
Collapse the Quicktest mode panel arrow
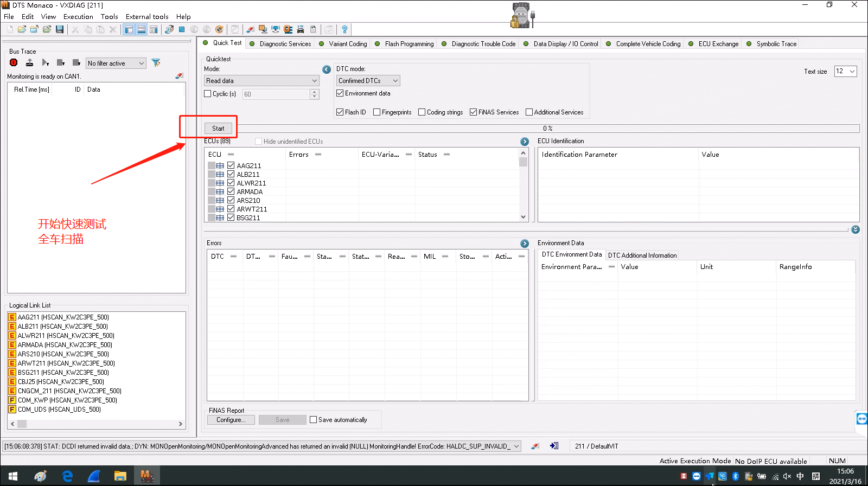[327, 69]
